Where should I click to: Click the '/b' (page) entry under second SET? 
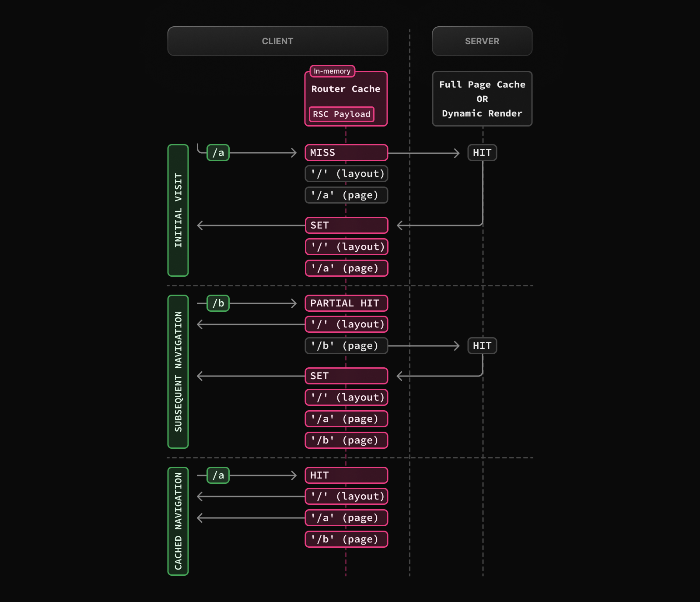coord(346,440)
